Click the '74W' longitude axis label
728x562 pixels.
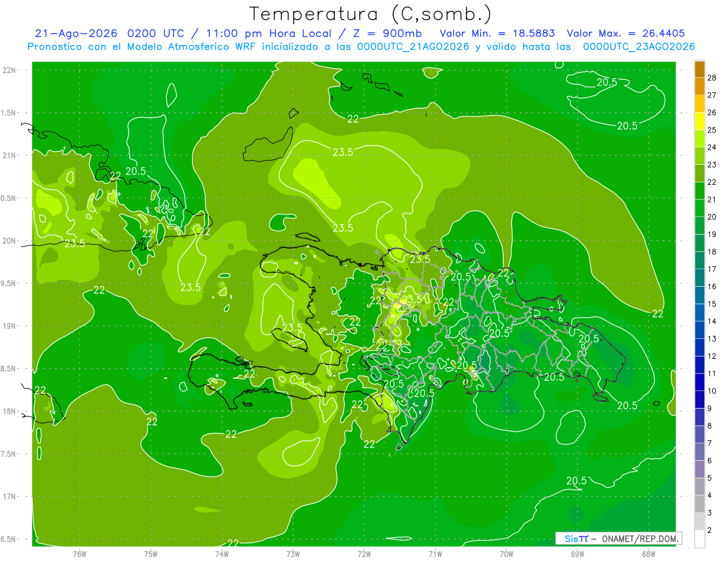pyautogui.click(x=222, y=554)
